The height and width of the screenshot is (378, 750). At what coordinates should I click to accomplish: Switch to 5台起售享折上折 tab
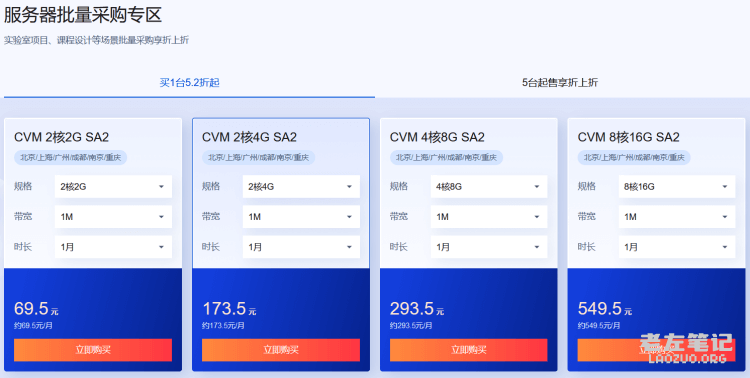point(560,83)
